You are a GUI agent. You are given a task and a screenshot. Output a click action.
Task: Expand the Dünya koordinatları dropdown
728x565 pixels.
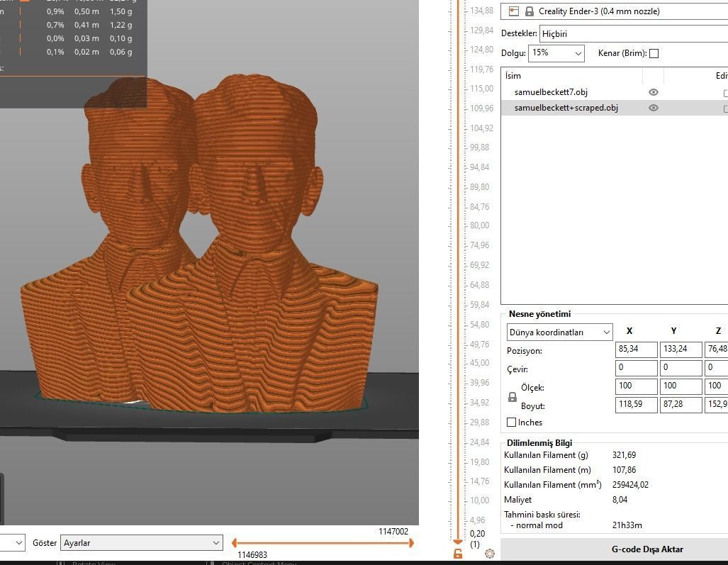[559, 332]
